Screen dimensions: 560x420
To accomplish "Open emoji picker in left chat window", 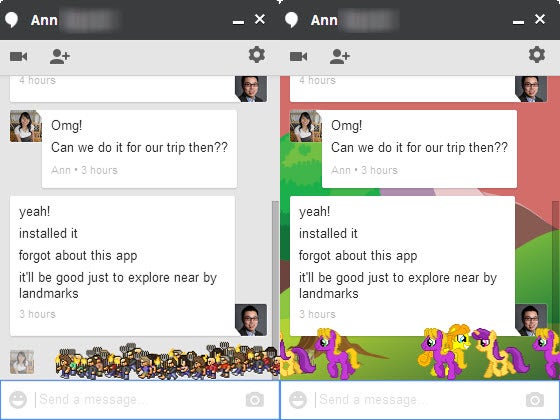I will [x=18, y=400].
